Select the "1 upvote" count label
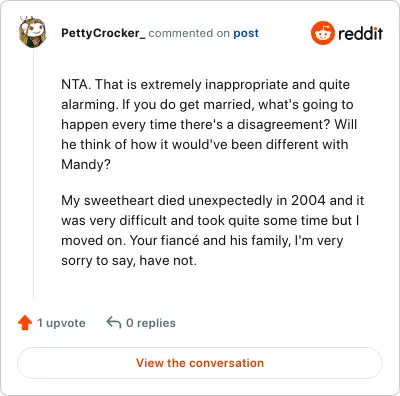 [x=61, y=323]
